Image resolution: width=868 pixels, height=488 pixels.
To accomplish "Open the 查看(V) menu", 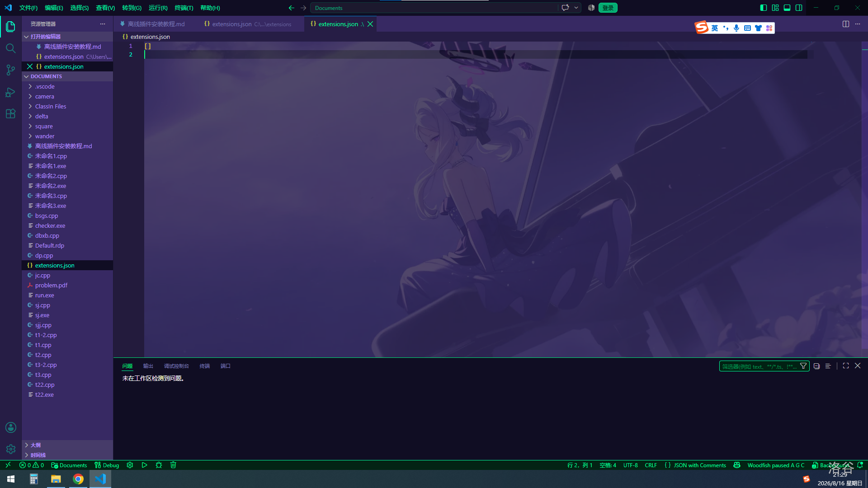I will (105, 8).
